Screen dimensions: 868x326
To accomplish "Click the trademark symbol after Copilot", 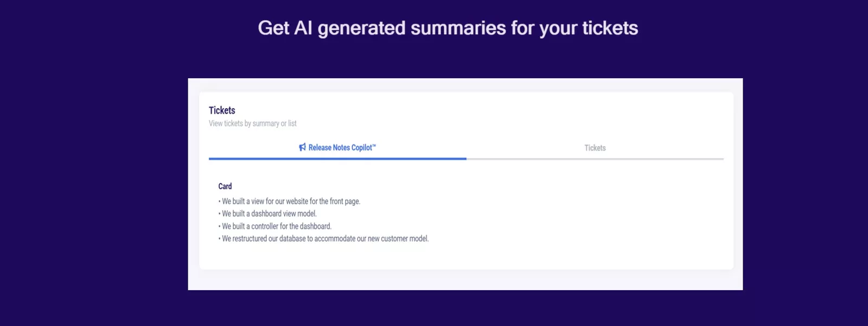I will pos(374,145).
